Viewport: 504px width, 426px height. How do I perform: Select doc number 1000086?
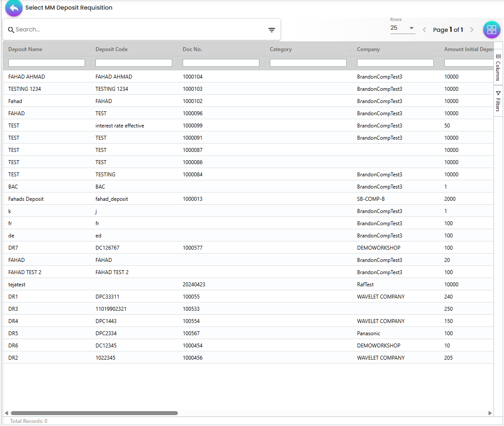click(x=193, y=162)
